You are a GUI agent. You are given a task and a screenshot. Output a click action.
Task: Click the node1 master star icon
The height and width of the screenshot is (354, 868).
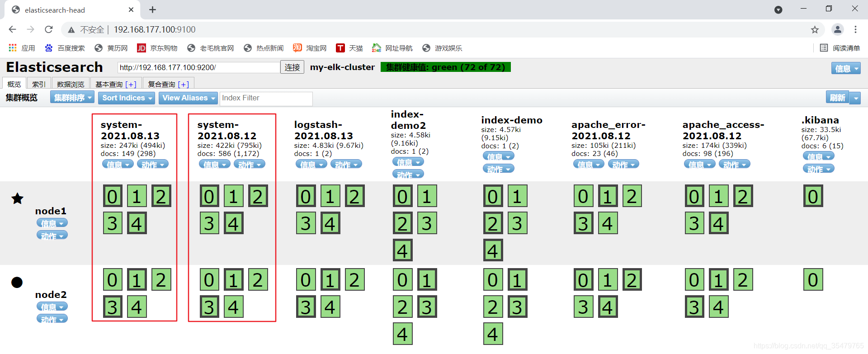17,198
